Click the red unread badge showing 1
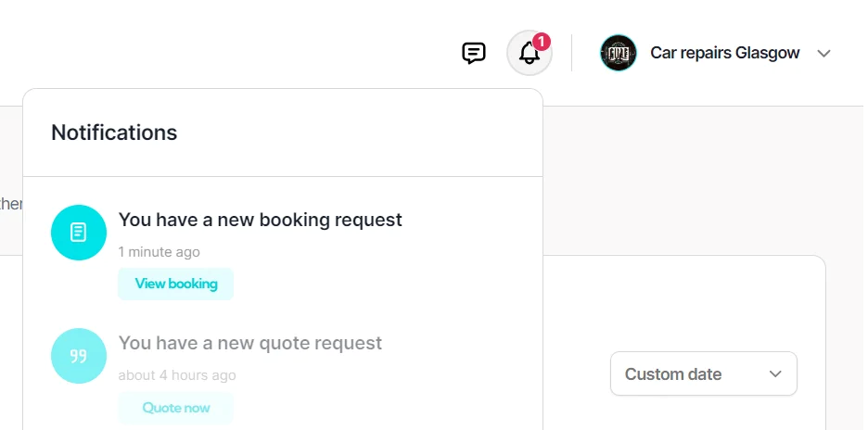The height and width of the screenshot is (430, 868). pos(542,42)
